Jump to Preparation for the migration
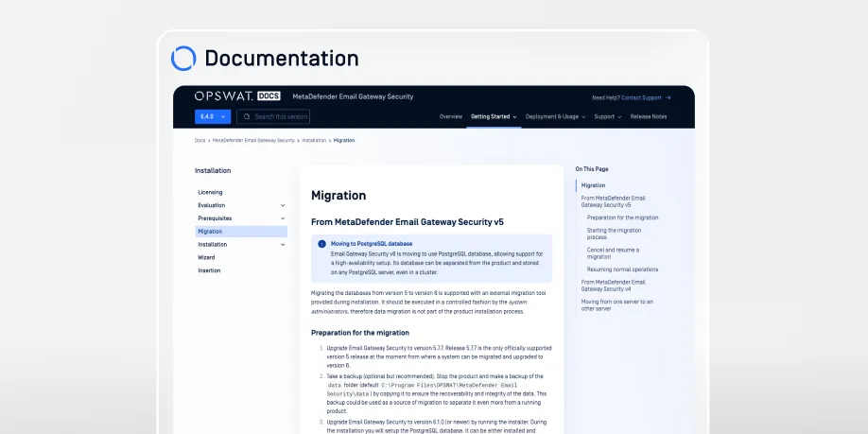Viewport: 868px width, 434px height. pos(623,217)
